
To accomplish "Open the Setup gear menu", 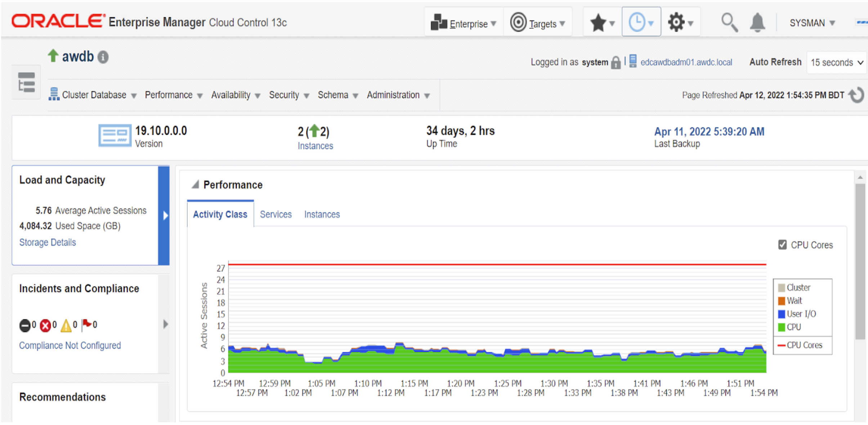I will [x=680, y=23].
